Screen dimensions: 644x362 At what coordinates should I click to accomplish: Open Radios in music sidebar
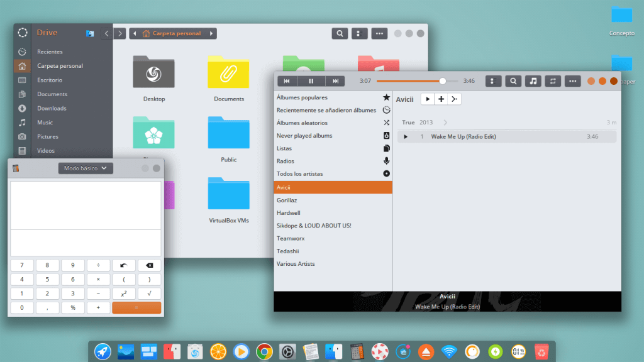pyautogui.click(x=333, y=161)
